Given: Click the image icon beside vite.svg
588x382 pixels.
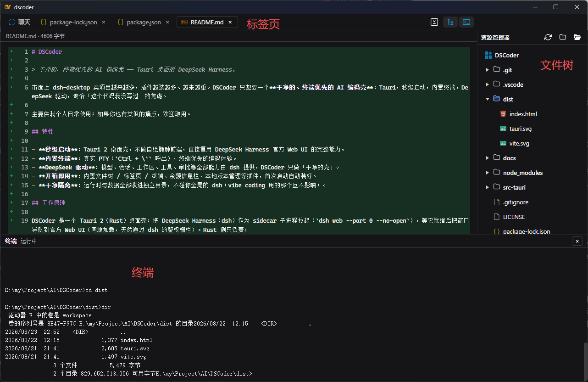Looking at the screenshot, I should (x=503, y=143).
